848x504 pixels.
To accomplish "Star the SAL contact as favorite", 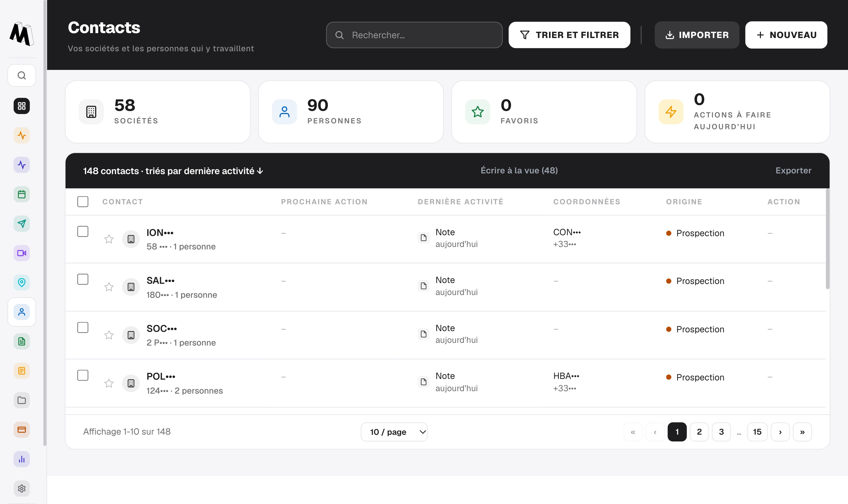I will click(109, 287).
